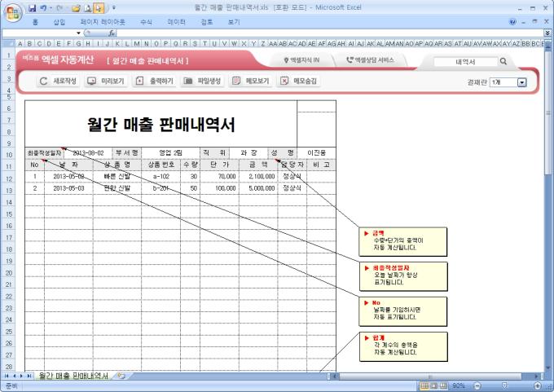554x392 pixels.
Task: Click the 미리보기 preview button
Action: [106, 81]
